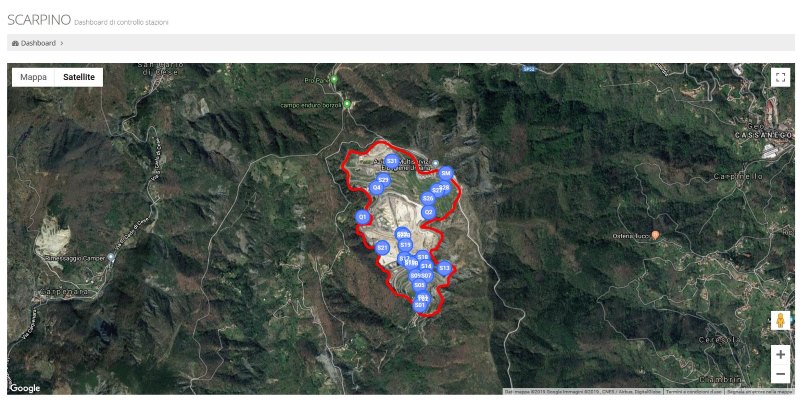This screenshot has width=800, height=400.
Task: Zoom out with the minus button
Action: [780, 374]
